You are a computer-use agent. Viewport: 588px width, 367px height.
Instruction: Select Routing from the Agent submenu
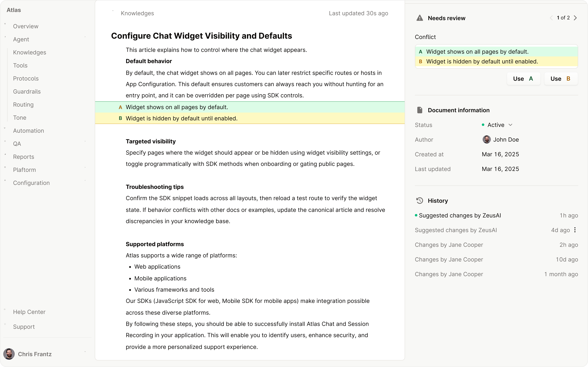point(23,105)
